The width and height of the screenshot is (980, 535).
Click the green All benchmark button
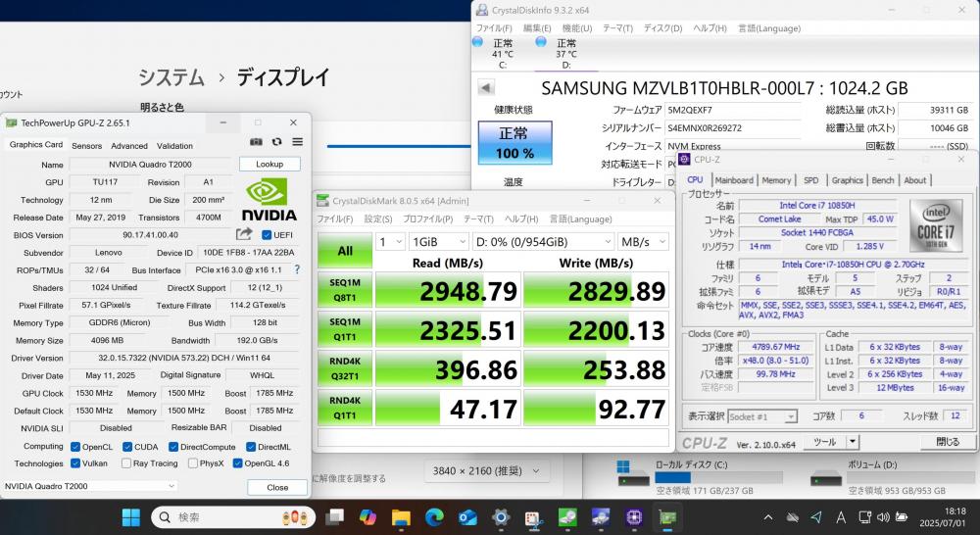point(345,251)
